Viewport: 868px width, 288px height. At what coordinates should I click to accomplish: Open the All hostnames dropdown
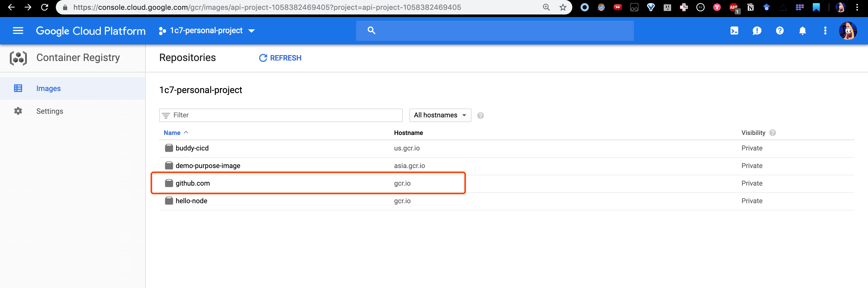click(x=440, y=115)
